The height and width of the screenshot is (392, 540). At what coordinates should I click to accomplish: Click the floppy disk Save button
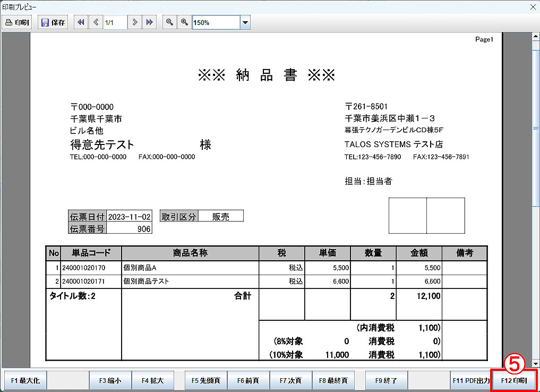(x=53, y=22)
